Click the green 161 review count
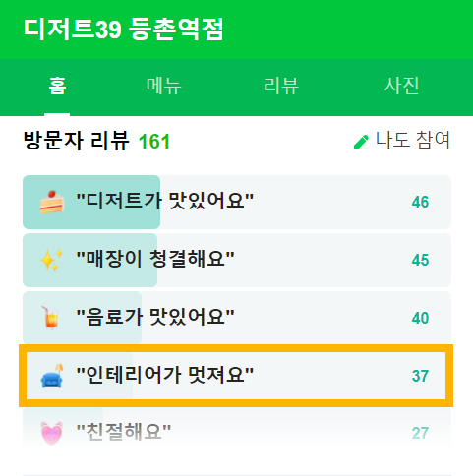The width and height of the screenshot is (473, 476). tap(154, 142)
